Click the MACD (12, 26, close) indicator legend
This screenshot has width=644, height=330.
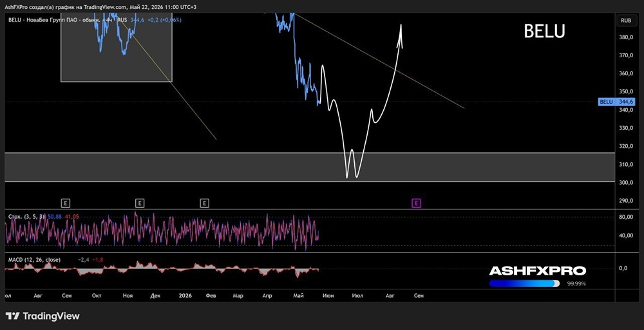(34, 260)
